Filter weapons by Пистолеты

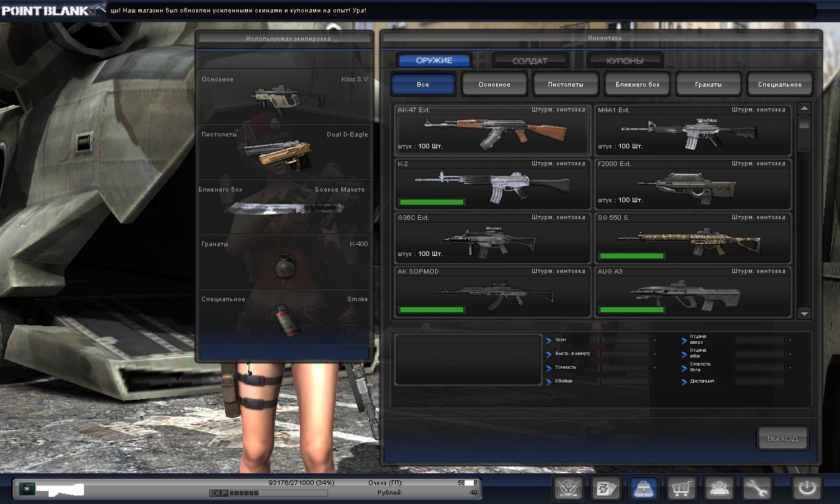pyautogui.click(x=566, y=85)
